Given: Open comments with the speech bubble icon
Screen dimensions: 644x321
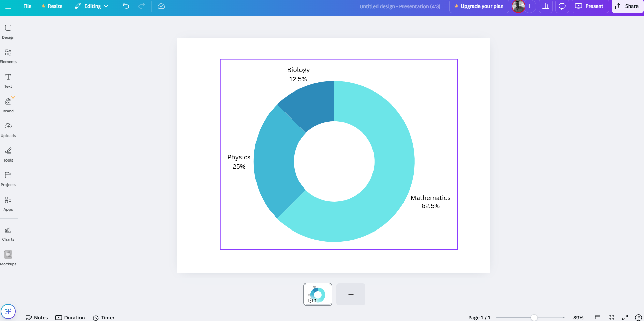Looking at the screenshot, I should click(562, 6).
